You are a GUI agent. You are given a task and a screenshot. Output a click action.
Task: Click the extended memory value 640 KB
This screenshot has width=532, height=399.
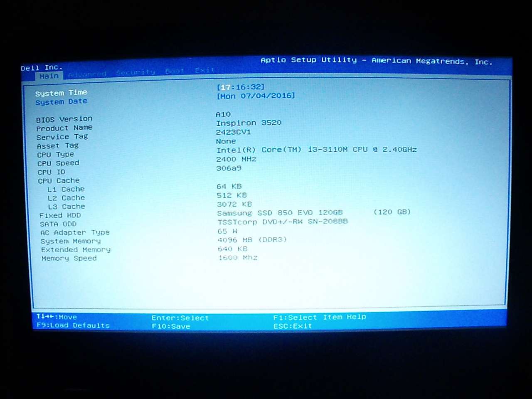click(x=233, y=249)
